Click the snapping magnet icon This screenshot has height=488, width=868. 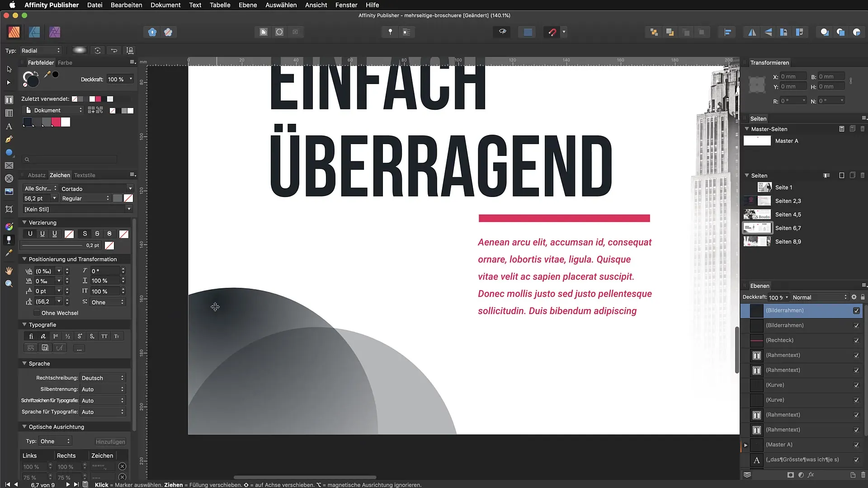click(552, 32)
